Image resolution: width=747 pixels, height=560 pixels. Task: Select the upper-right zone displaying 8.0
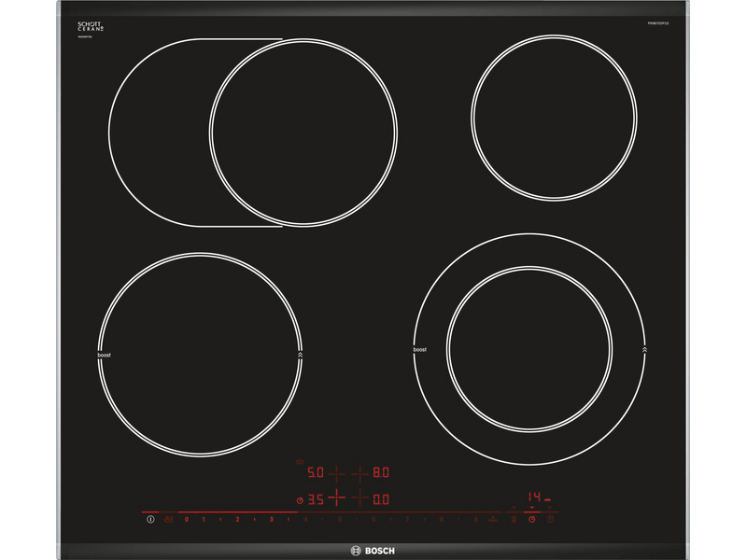[380, 473]
